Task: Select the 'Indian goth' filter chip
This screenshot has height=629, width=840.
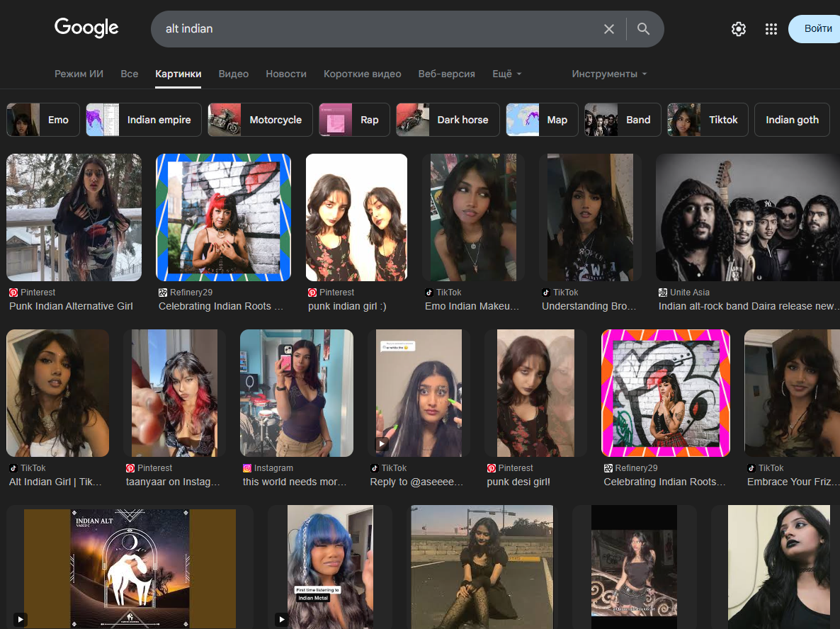Action: [x=792, y=119]
